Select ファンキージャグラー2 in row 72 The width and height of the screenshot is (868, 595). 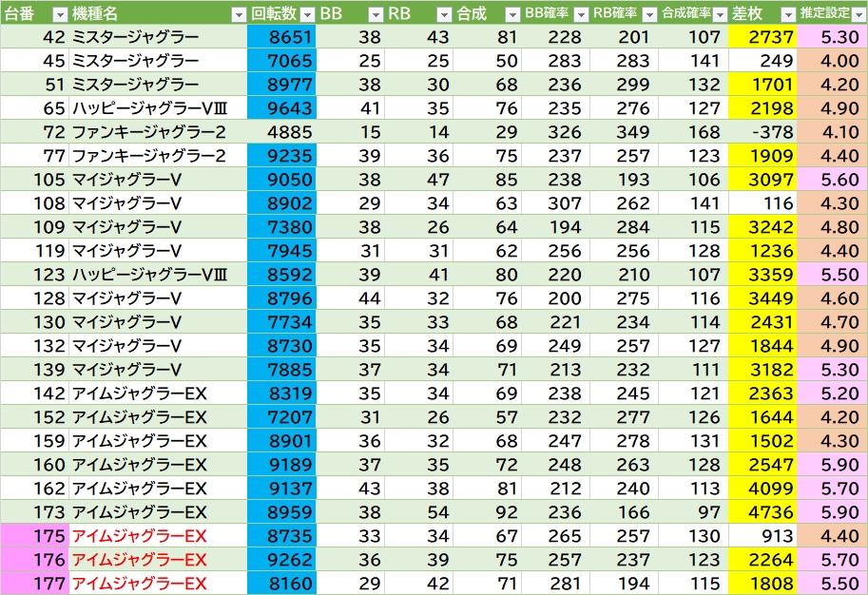(158, 132)
